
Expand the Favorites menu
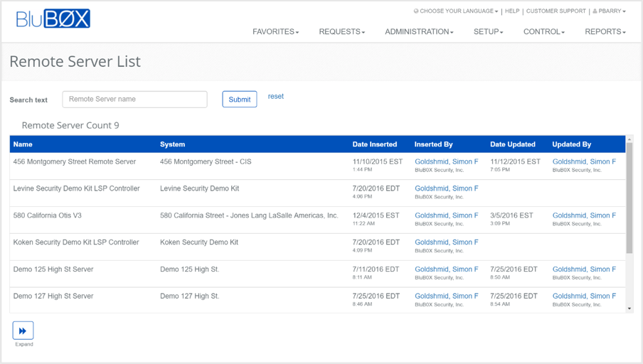pos(275,32)
